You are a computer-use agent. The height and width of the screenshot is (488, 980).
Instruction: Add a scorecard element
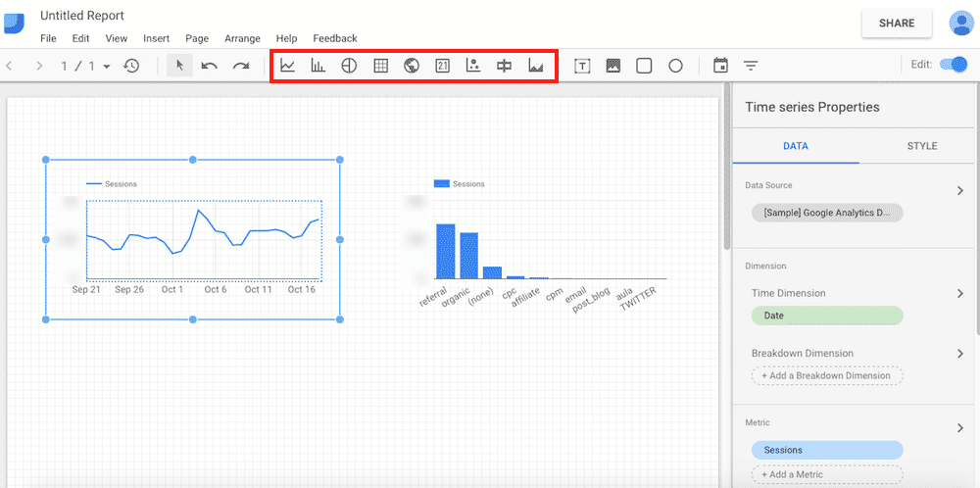click(442, 66)
